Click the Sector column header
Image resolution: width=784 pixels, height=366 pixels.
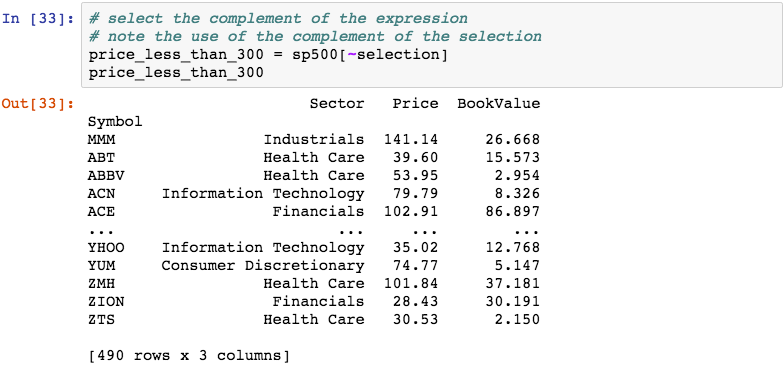coord(337,104)
